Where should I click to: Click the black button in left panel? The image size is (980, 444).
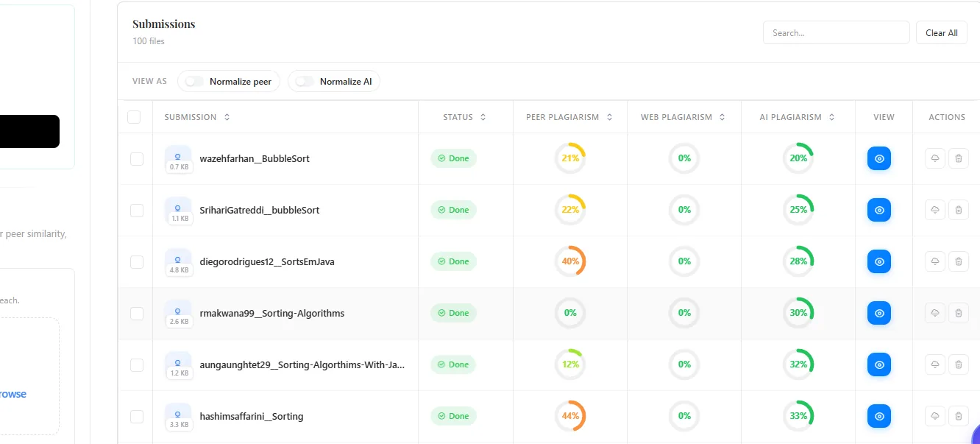click(29, 131)
